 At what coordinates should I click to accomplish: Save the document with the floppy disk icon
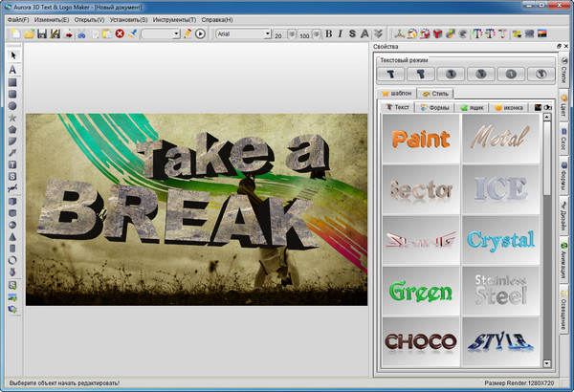click(x=42, y=33)
